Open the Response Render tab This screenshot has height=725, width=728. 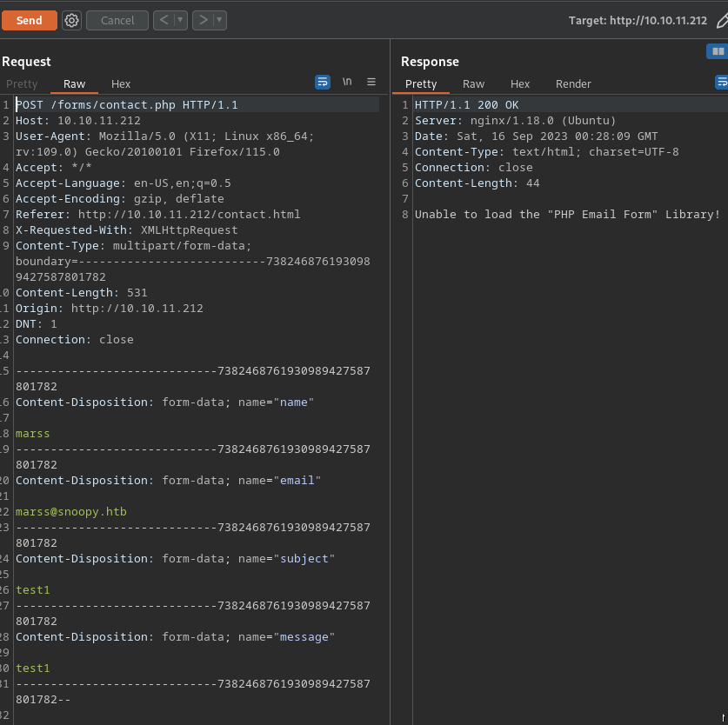click(x=573, y=84)
